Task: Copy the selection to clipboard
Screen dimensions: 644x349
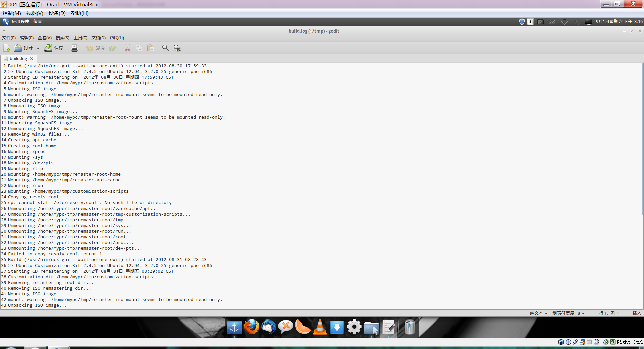Action: pyautogui.click(x=139, y=48)
